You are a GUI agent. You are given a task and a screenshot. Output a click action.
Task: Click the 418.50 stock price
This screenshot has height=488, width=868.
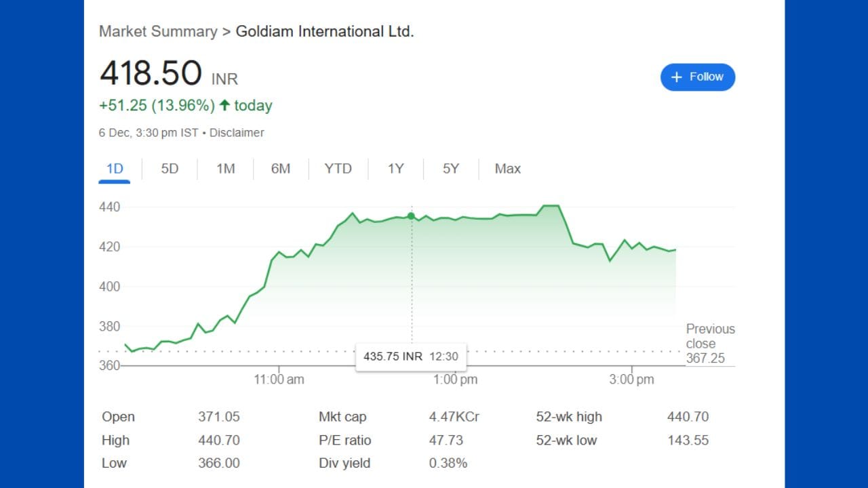tap(151, 73)
